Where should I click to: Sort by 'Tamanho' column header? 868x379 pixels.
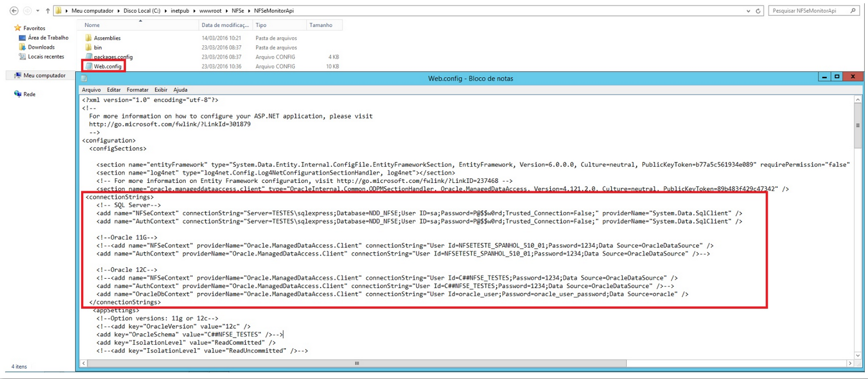[324, 25]
